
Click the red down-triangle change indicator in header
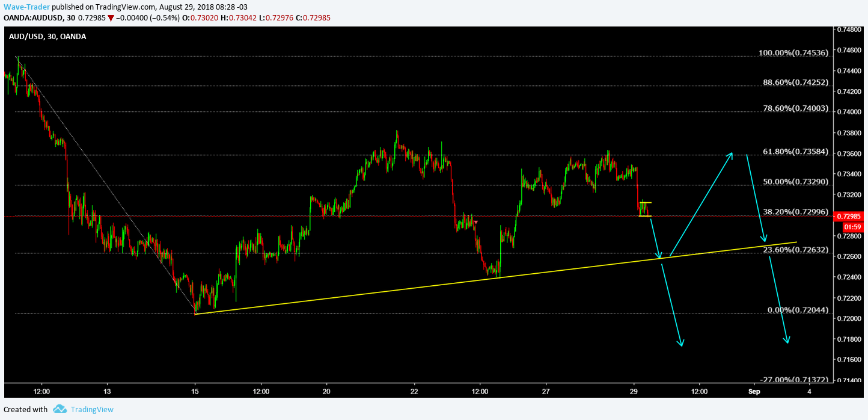(111, 18)
